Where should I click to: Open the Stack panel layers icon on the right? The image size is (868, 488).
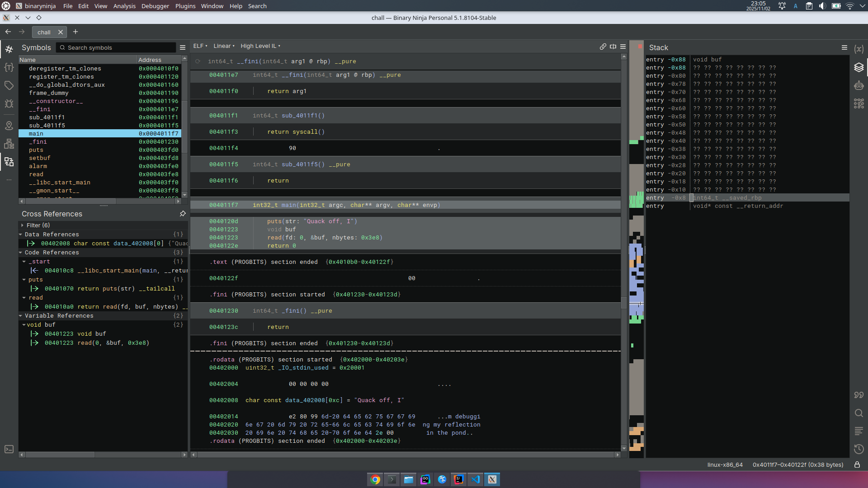click(x=859, y=67)
